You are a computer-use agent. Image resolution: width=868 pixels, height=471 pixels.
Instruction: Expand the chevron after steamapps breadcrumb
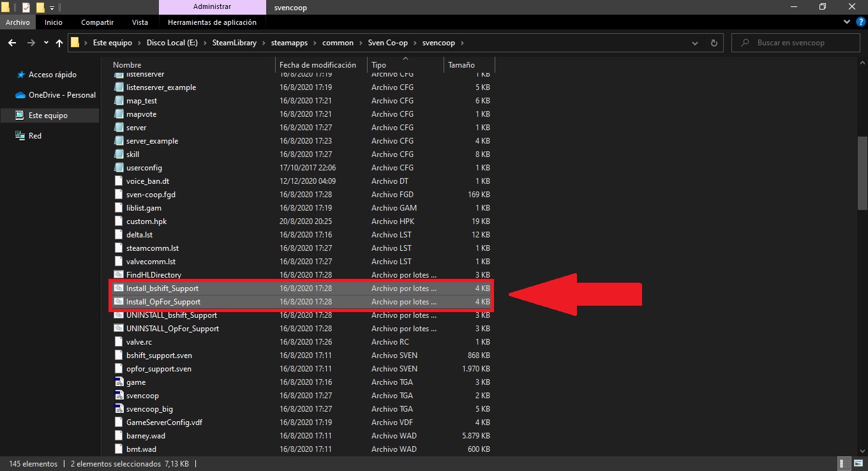point(314,43)
